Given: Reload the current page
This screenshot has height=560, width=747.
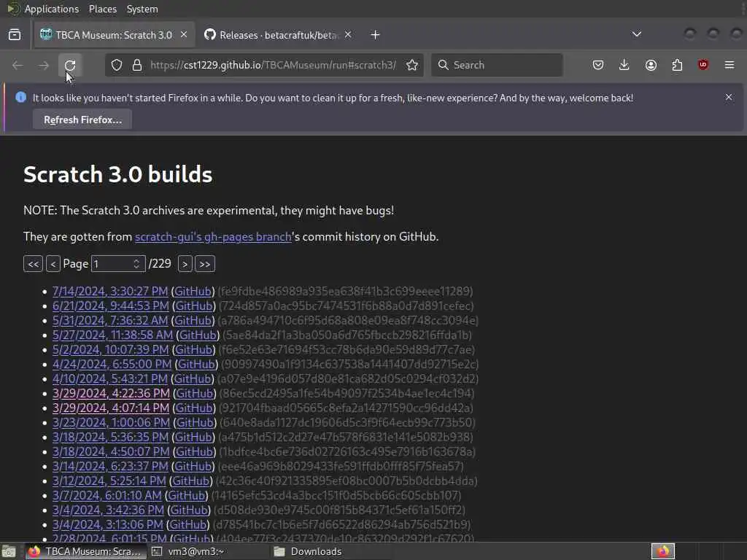Looking at the screenshot, I should pos(70,65).
